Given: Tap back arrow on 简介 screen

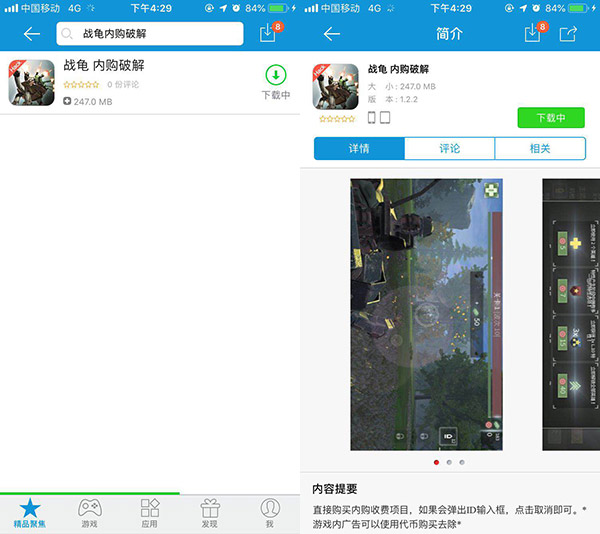Looking at the screenshot, I should click(x=331, y=34).
